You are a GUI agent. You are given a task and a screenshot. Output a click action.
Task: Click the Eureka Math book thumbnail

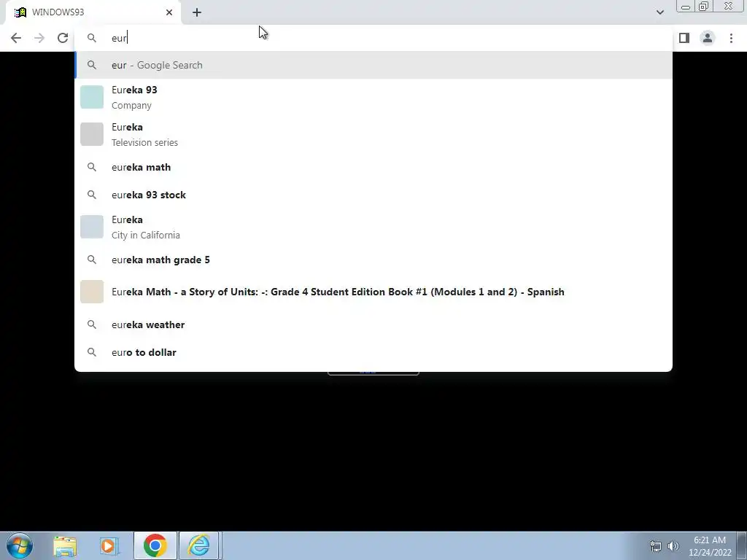(x=92, y=292)
